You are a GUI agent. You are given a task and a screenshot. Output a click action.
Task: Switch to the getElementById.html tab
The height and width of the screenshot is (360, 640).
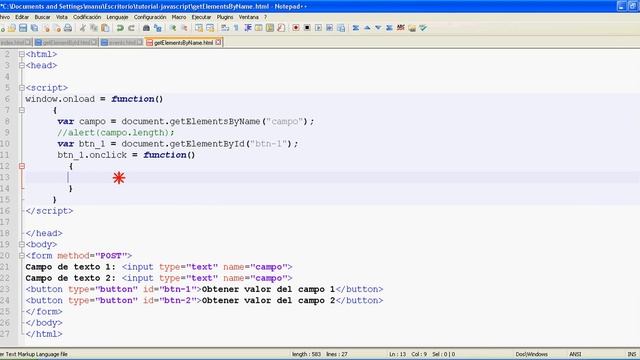point(66,42)
